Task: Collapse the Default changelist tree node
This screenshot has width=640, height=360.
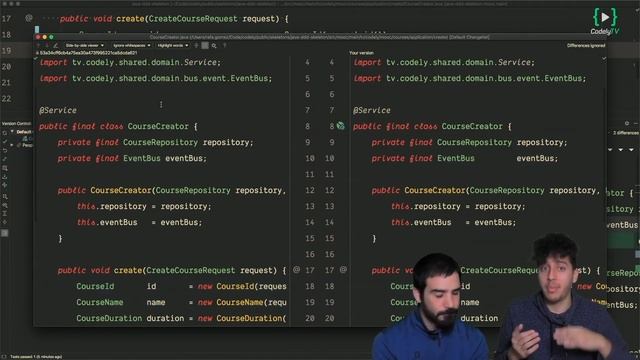Action: point(12,132)
